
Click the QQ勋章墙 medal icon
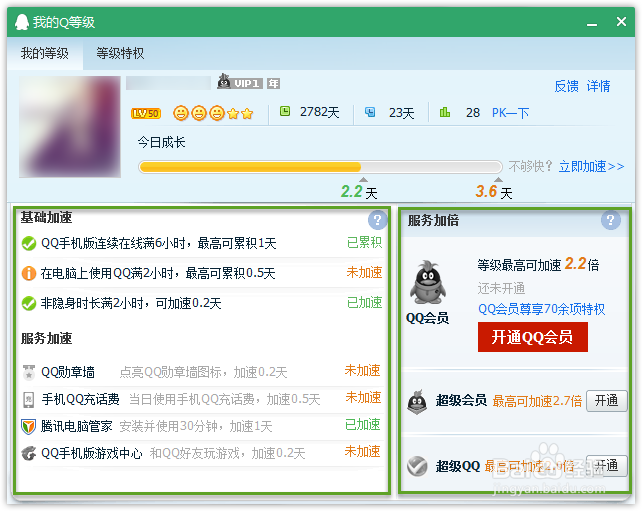point(29,372)
